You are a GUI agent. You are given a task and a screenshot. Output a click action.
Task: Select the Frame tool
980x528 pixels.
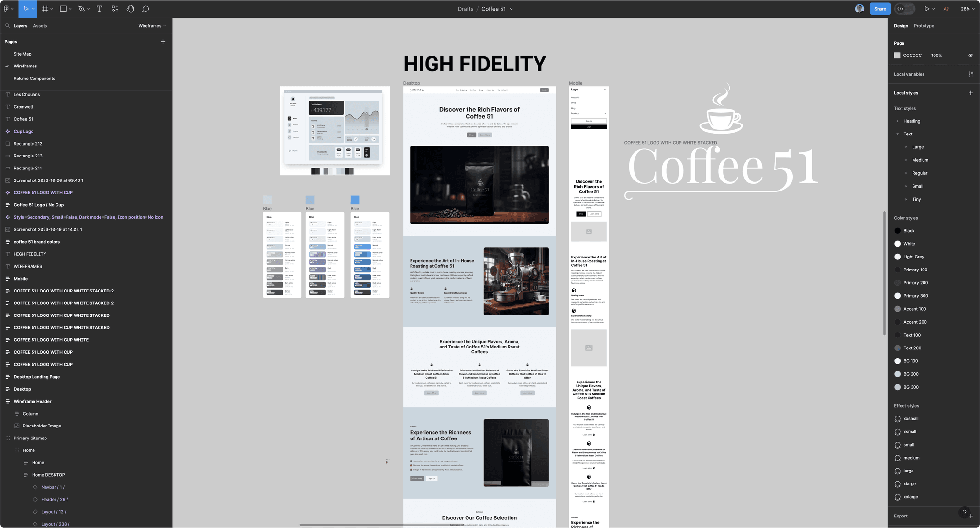45,9
